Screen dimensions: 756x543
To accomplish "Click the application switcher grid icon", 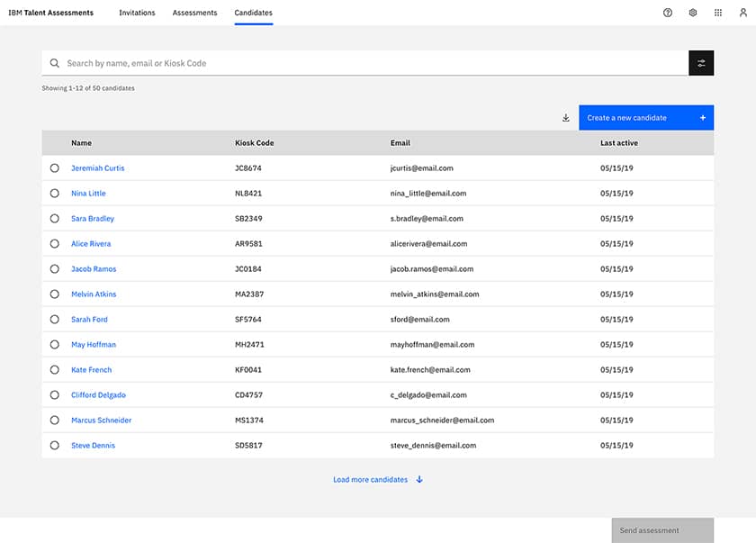I will [x=716, y=13].
